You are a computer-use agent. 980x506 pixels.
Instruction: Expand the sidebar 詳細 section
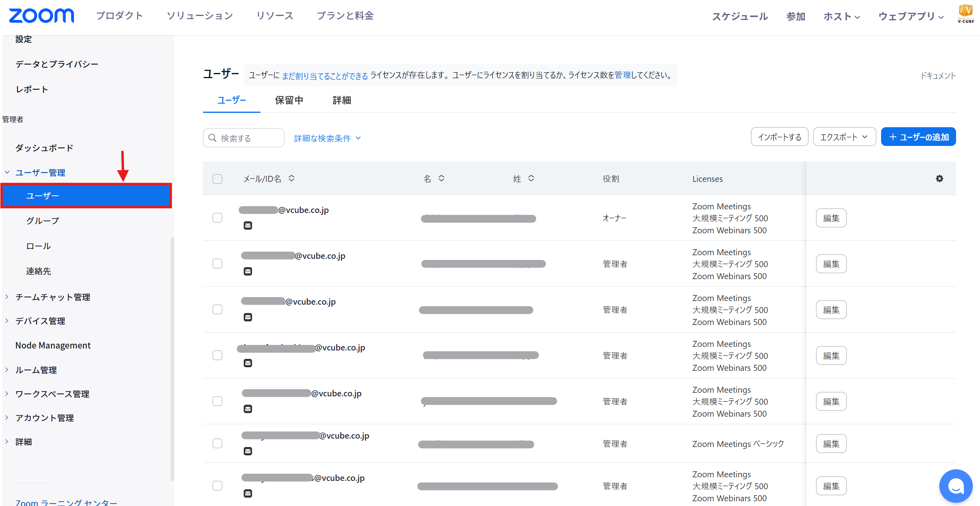click(7, 441)
